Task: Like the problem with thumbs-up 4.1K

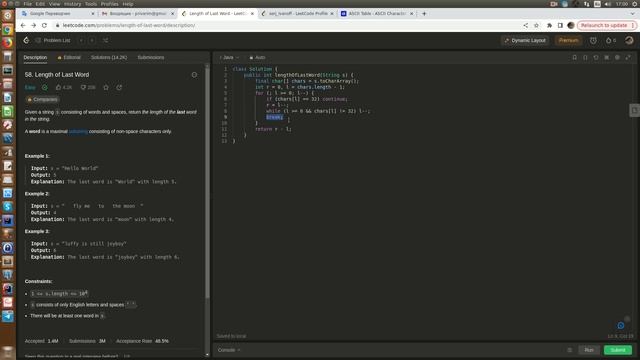Action: coord(64,87)
